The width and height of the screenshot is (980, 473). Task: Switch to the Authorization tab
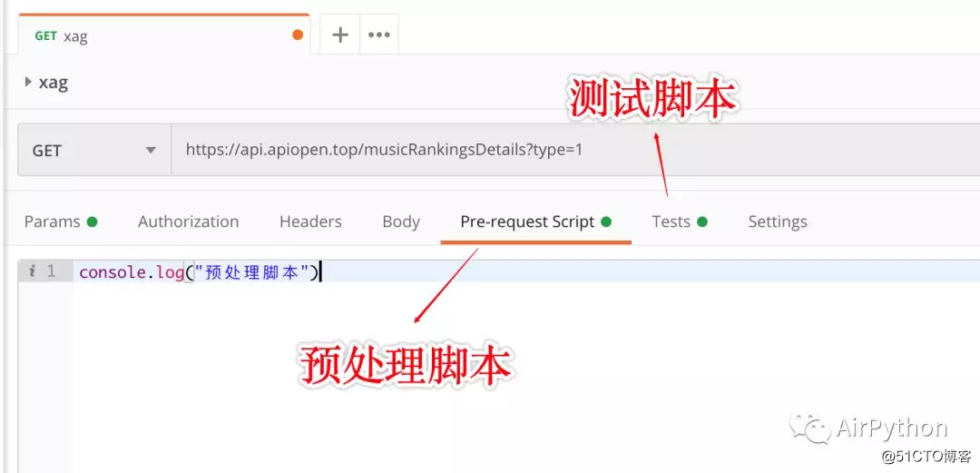188,222
